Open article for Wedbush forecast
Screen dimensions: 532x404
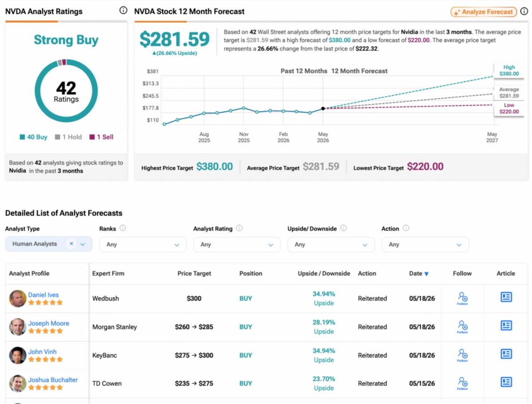point(506,297)
